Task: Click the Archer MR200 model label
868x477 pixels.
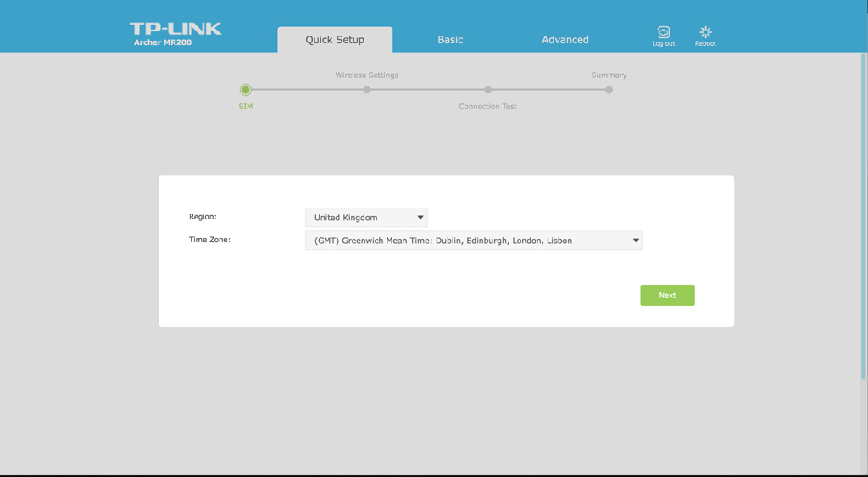Action: [x=163, y=42]
